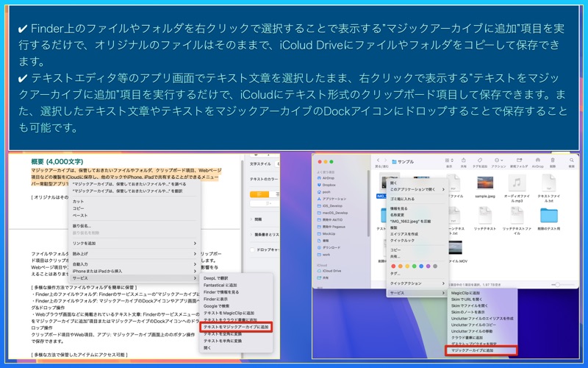Expand 自動入力 submenu in text menu
The image size is (588, 368).
click(135, 264)
